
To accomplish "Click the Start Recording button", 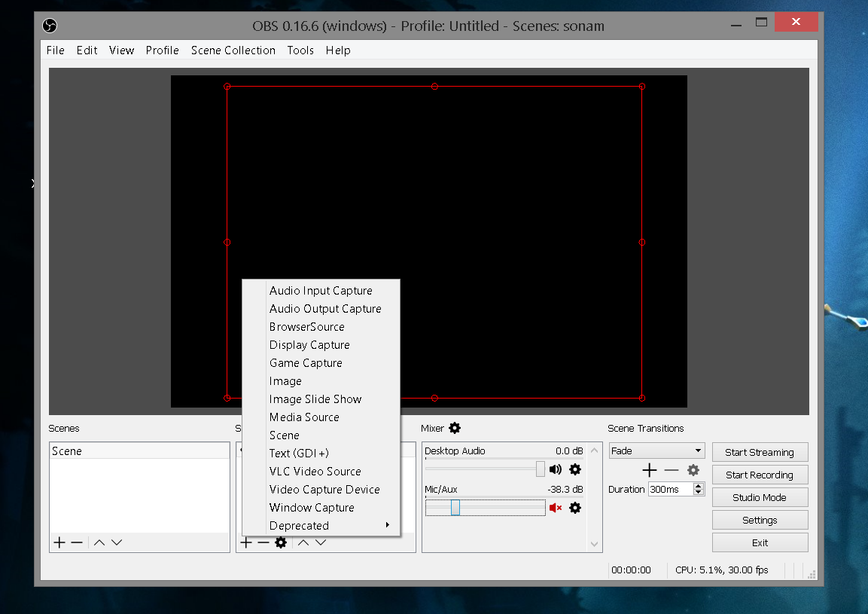I will point(760,475).
